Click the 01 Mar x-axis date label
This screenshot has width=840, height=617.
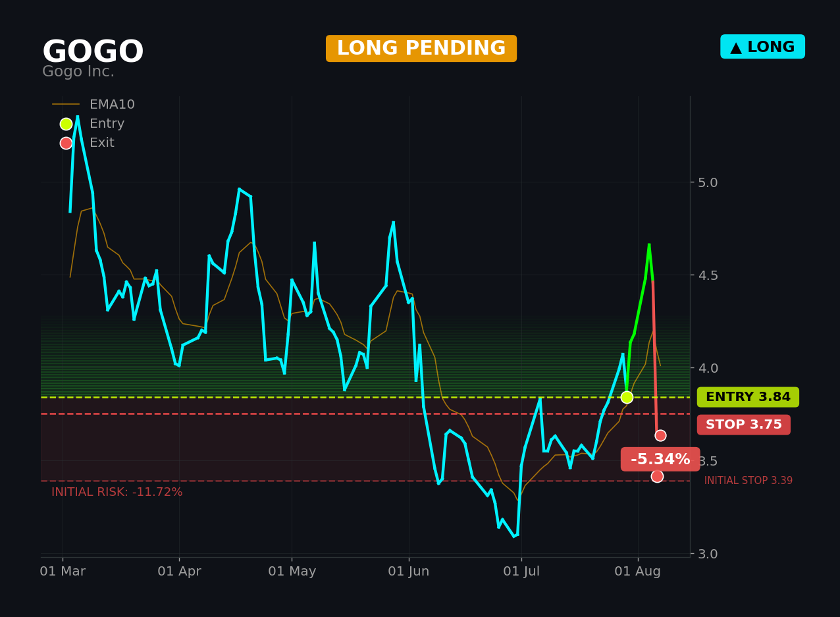(63, 572)
